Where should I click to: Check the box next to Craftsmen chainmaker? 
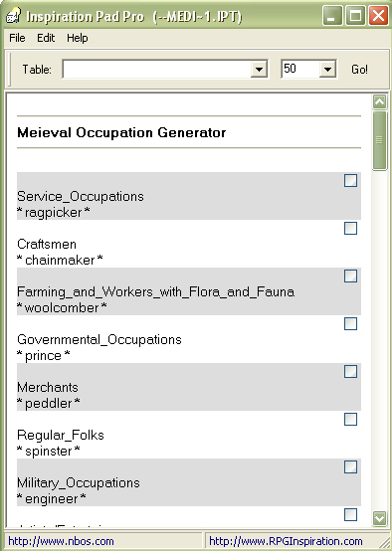350,229
